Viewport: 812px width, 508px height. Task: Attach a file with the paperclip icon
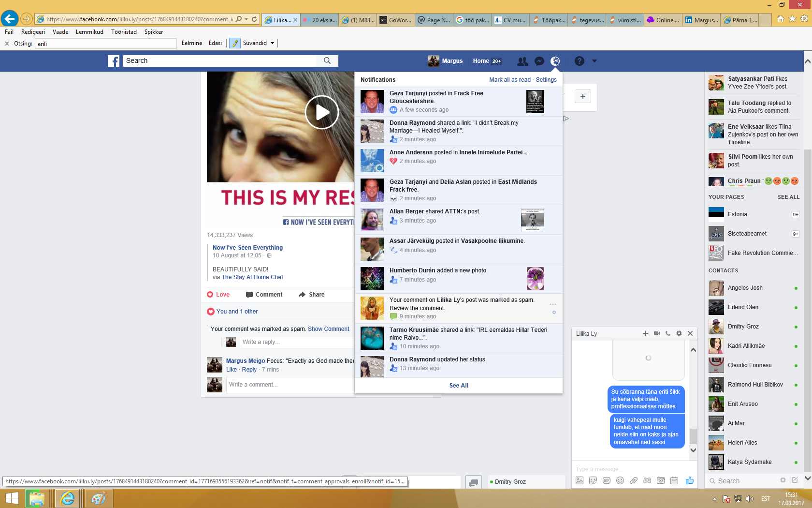click(x=634, y=480)
